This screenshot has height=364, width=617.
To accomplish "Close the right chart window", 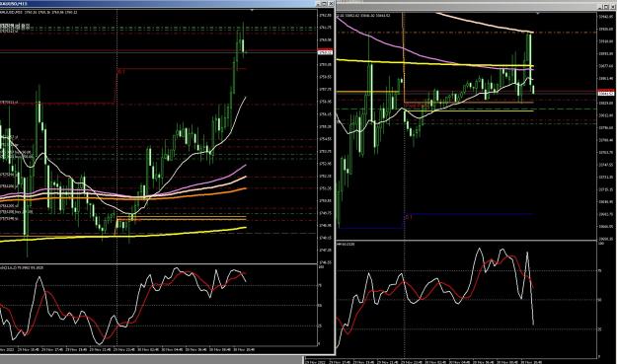I will point(612,7).
